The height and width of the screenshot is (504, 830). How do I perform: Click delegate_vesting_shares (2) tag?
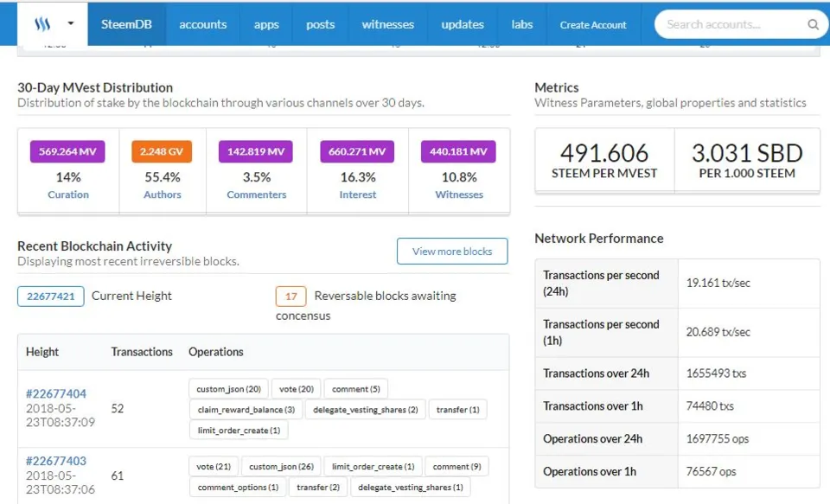pos(365,409)
